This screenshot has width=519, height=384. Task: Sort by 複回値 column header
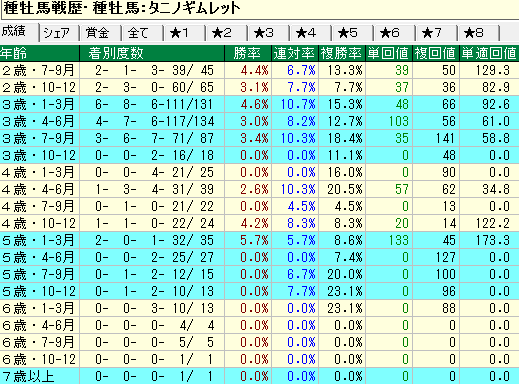pos(436,53)
